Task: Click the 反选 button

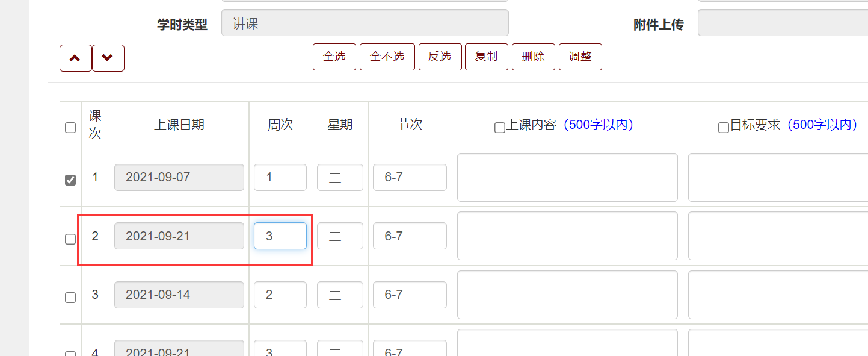Action: click(440, 57)
